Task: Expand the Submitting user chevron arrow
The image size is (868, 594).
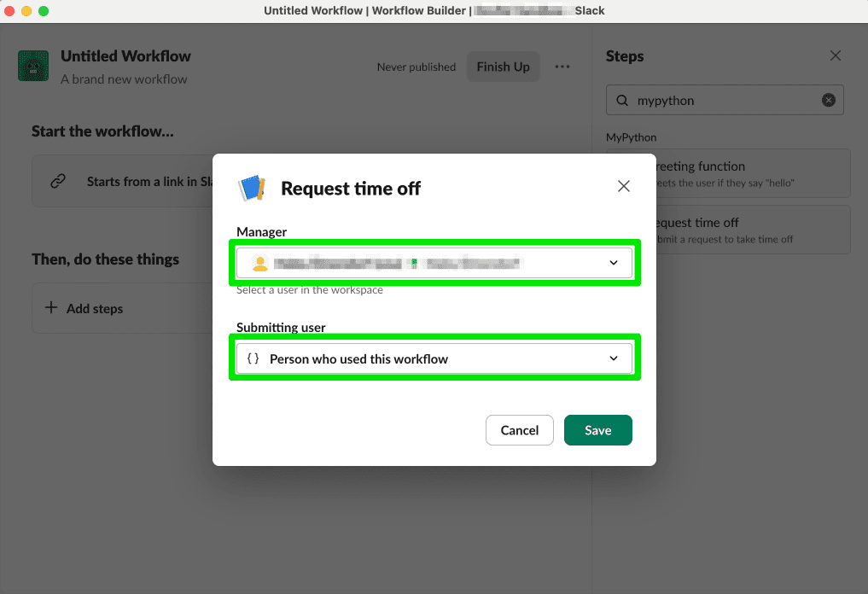Action: point(614,358)
